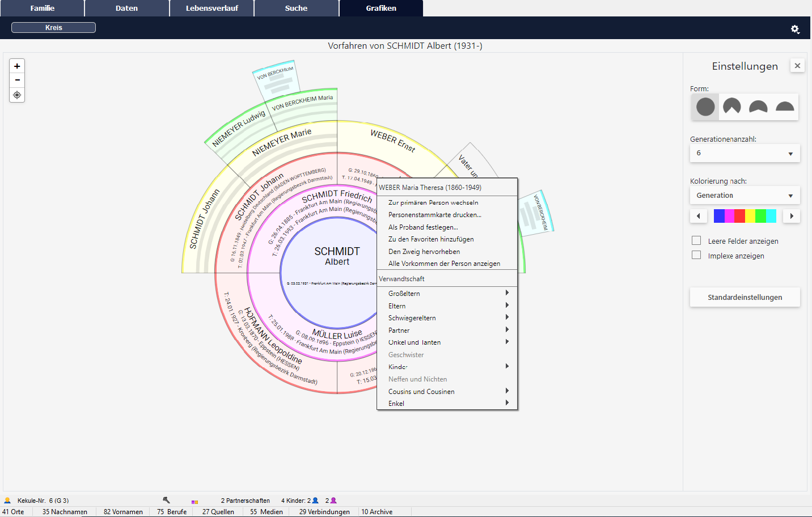Click the hammer icon in status bar
The width and height of the screenshot is (812, 517).
pyautogui.click(x=166, y=500)
